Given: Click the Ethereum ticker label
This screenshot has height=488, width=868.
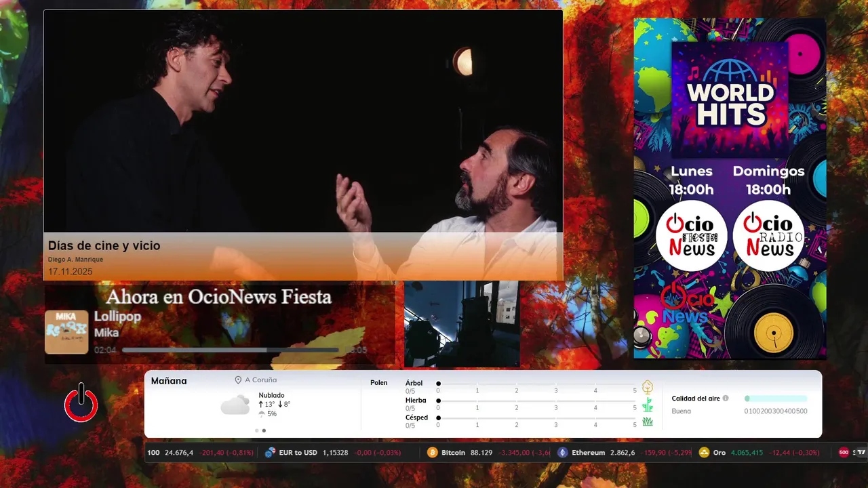Looking at the screenshot, I should [588, 453].
